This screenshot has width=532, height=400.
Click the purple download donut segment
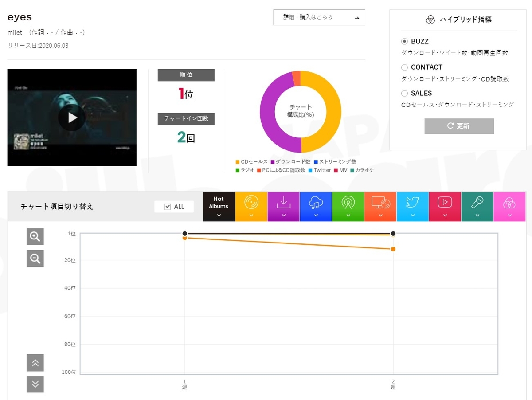pos(268,112)
